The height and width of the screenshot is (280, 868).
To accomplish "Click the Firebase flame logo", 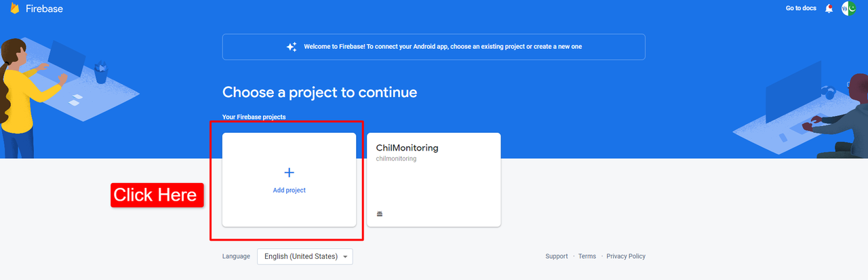I will pyautogui.click(x=15, y=8).
